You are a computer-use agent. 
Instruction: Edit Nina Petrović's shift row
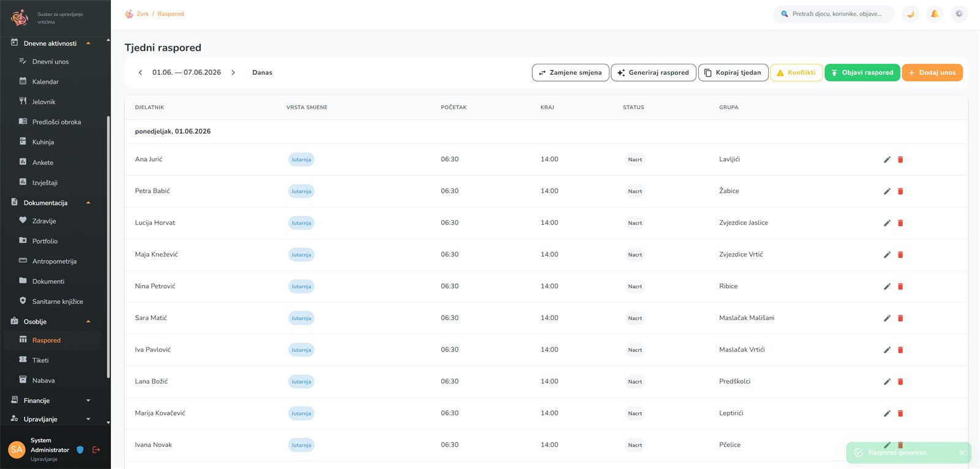click(x=887, y=286)
